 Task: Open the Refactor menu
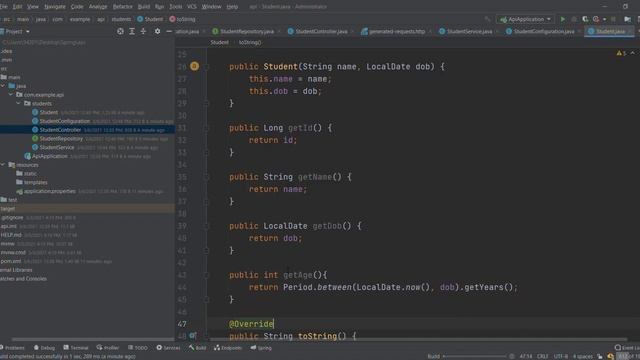(x=122, y=7)
